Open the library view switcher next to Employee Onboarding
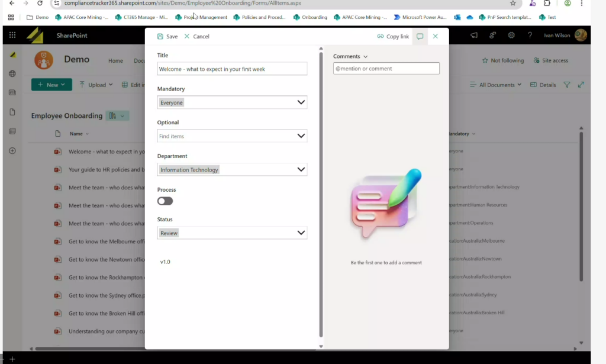Viewport: 606px width, 364px height. pos(117,115)
